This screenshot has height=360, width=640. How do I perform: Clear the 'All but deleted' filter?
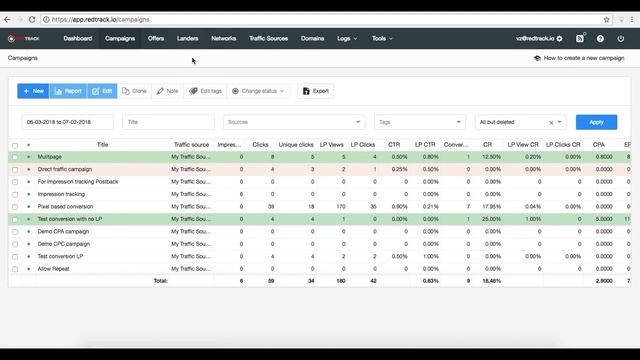[x=551, y=122]
